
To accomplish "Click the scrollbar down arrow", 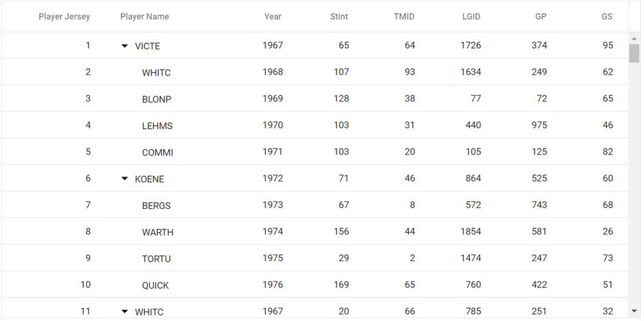I will [x=634, y=311].
